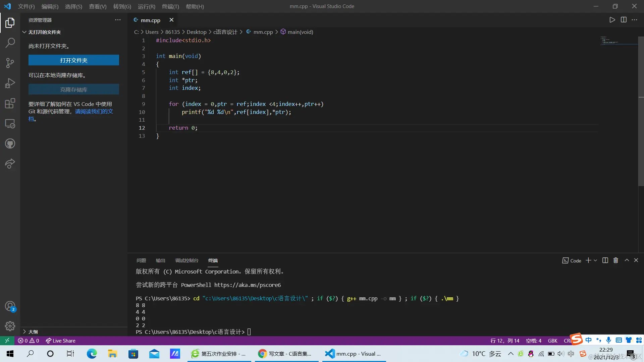The height and width of the screenshot is (362, 644).
Task: Switch to the 输出 output panel tab
Action: pyautogui.click(x=160, y=260)
